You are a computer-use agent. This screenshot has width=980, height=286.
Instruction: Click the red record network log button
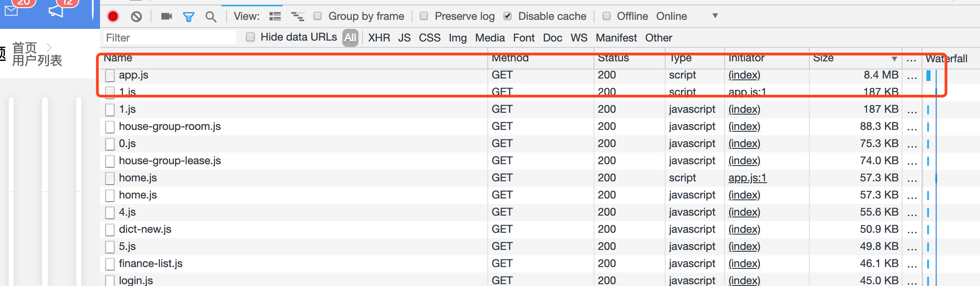click(113, 17)
